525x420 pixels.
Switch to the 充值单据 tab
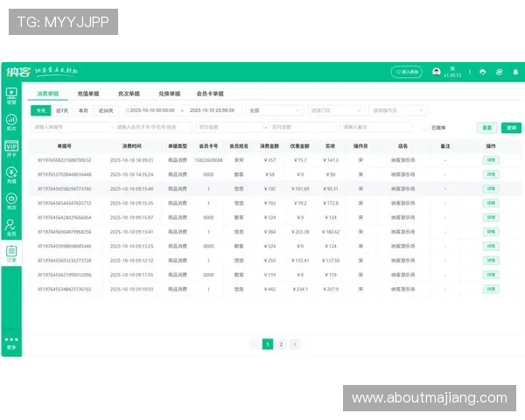tap(88, 93)
